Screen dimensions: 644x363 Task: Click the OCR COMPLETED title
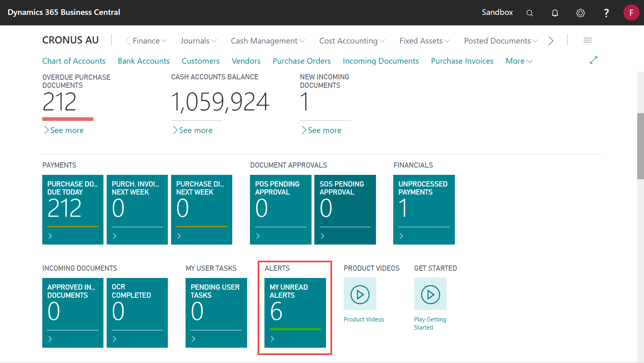coord(131,291)
